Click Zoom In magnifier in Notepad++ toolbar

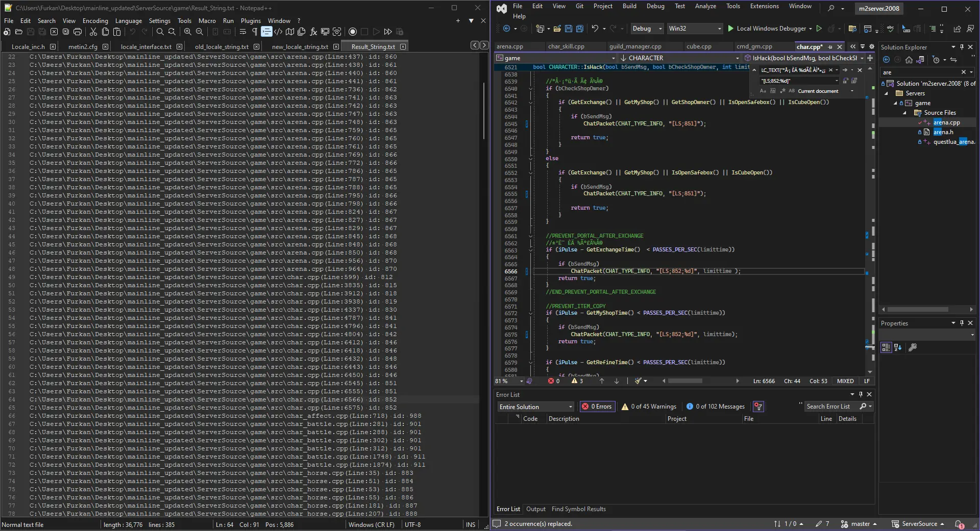click(x=187, y=32)
